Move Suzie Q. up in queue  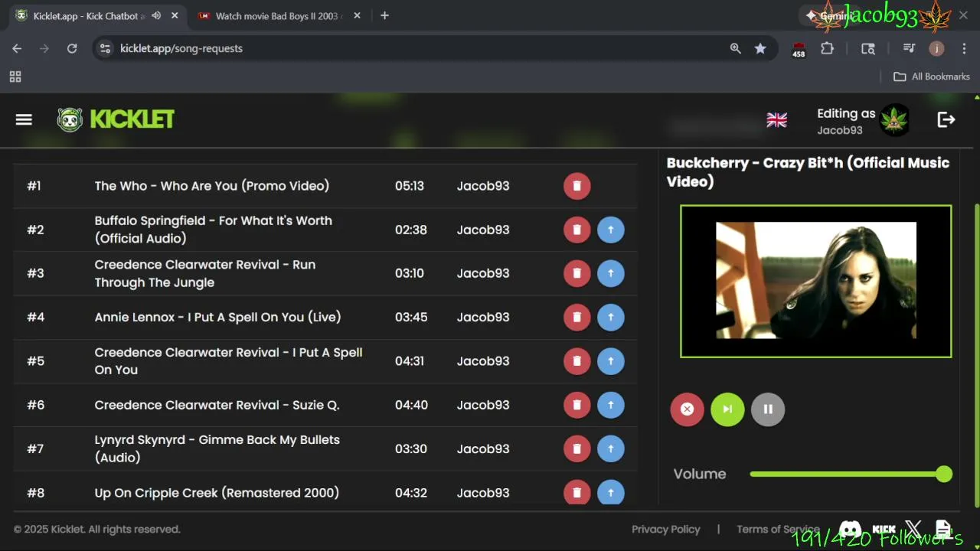click(610, 405)
